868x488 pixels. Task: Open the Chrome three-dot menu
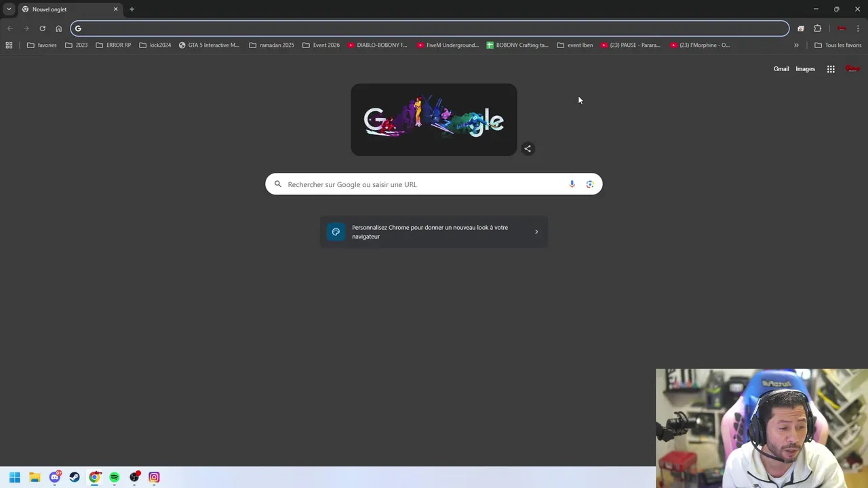point(858,28)
